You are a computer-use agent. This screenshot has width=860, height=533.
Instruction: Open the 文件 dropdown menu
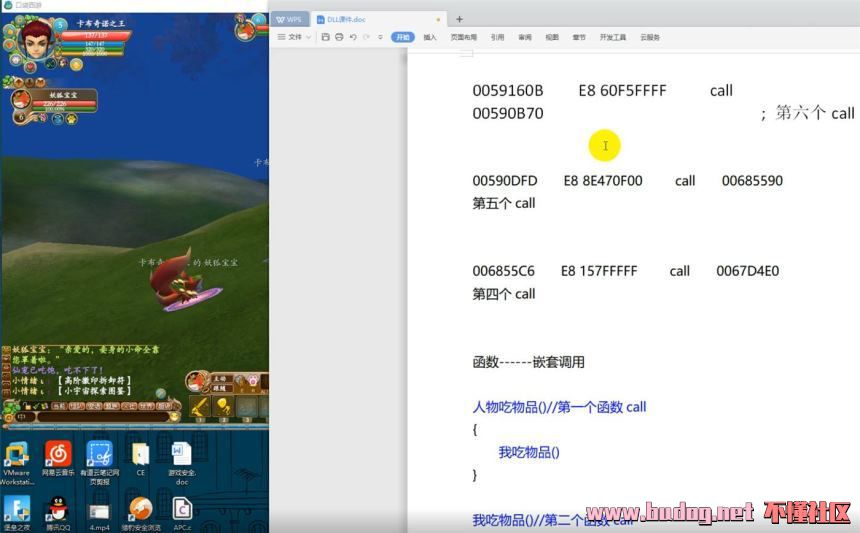[294, 37]
